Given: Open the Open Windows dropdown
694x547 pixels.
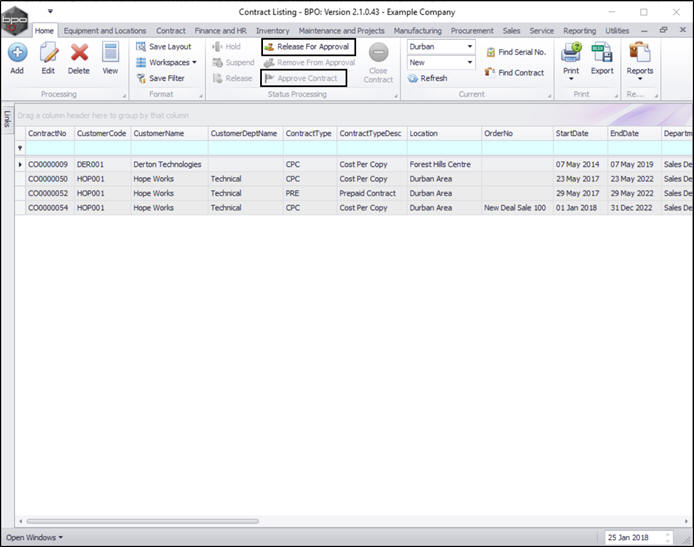Looking at the screenshot, I should coord(34,537).
